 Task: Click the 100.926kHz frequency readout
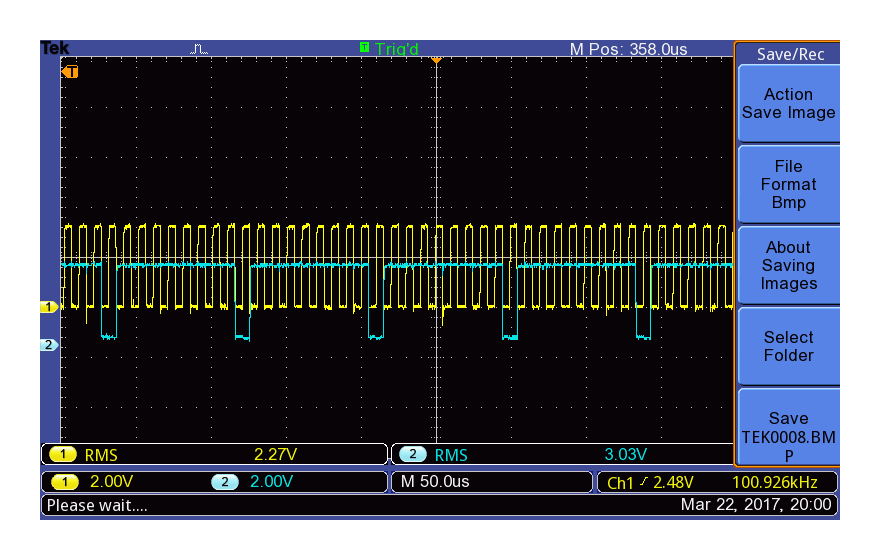click(x=774, y=482)
